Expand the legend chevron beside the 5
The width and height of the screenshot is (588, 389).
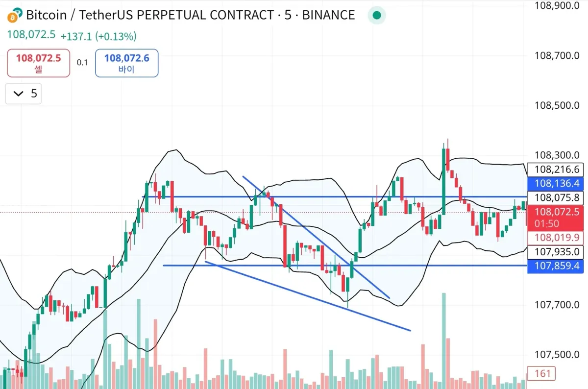tap(19, 94)
